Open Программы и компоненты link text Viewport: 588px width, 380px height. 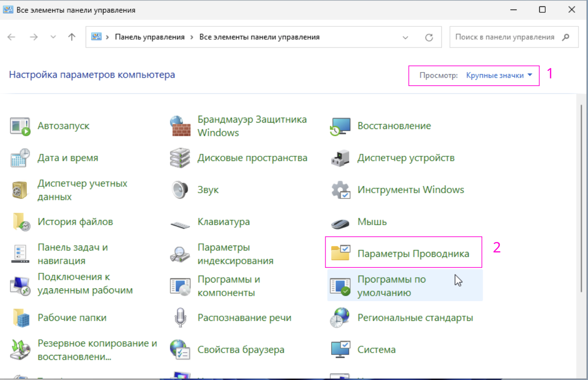click(x=229, y=286)
